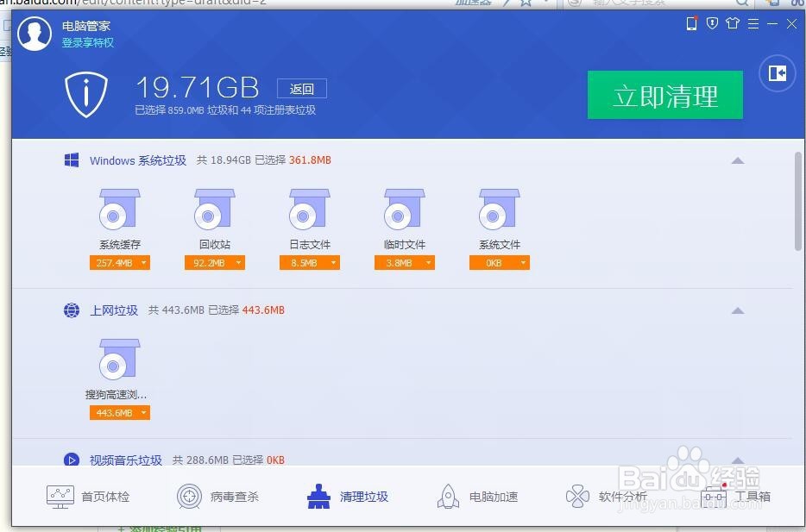
Task: Click the 日志文件 label
Action: [x=310, y=244]
